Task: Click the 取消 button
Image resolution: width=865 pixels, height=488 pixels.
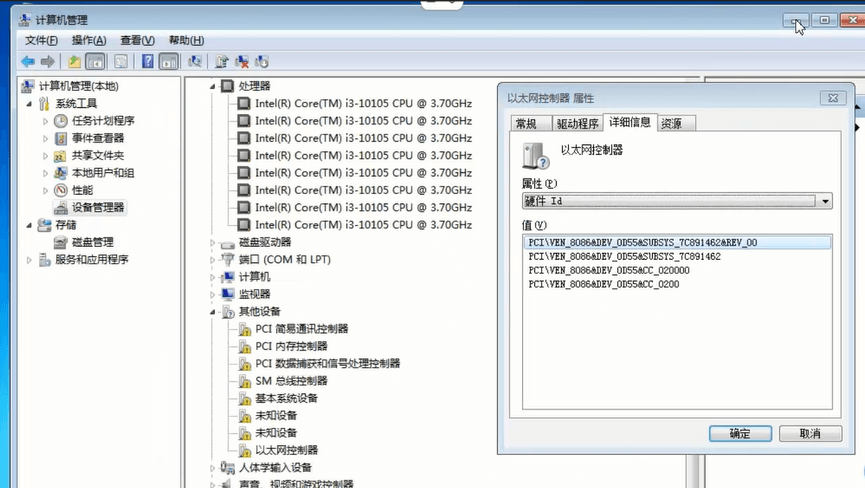Action: click(810, 433)
